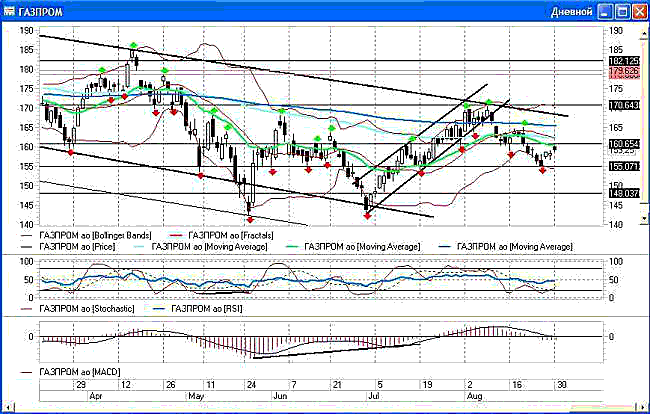
Task: Minimize the ГАЗПРОМ chart window
Action: click(x=605, y=12)
